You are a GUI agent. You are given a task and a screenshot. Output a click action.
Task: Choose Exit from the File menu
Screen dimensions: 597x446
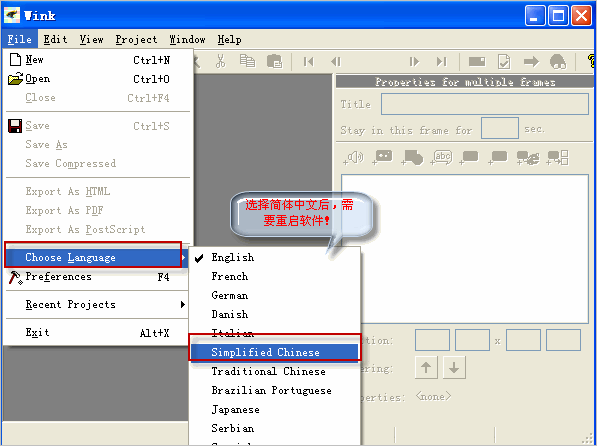click(97, 333)
